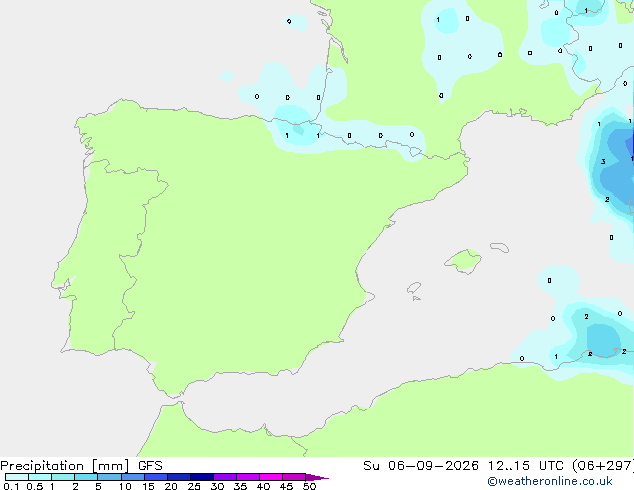Screen dimensions: 634x490
Task: Select the 25–30 mm navy legend swatch
Action: (x=202, y=477)
